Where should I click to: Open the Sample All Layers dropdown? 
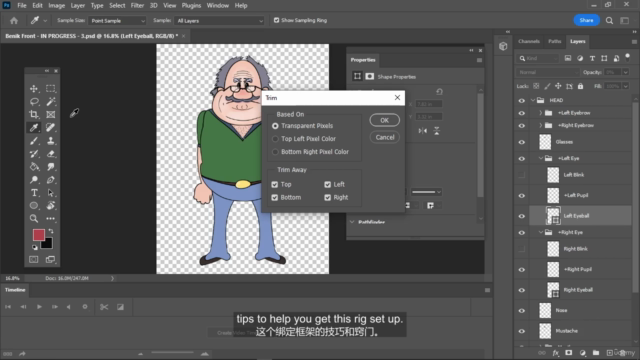pyautogui.click(x=219, y=20)
